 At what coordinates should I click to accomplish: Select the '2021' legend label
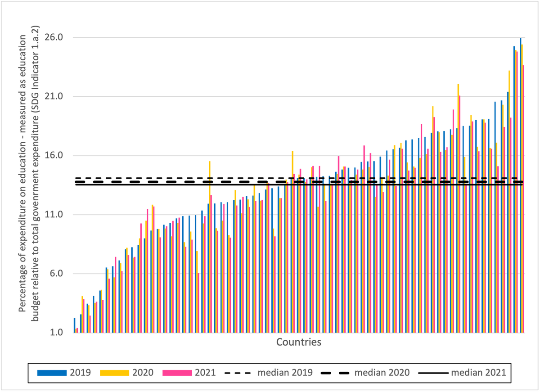pyautogui.click(x=206, y=373)
